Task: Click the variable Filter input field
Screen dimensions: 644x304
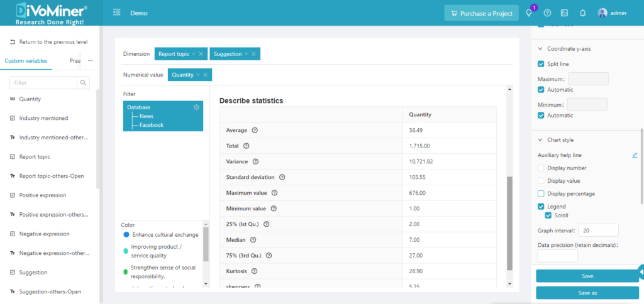Action: [x=43, y=82]
